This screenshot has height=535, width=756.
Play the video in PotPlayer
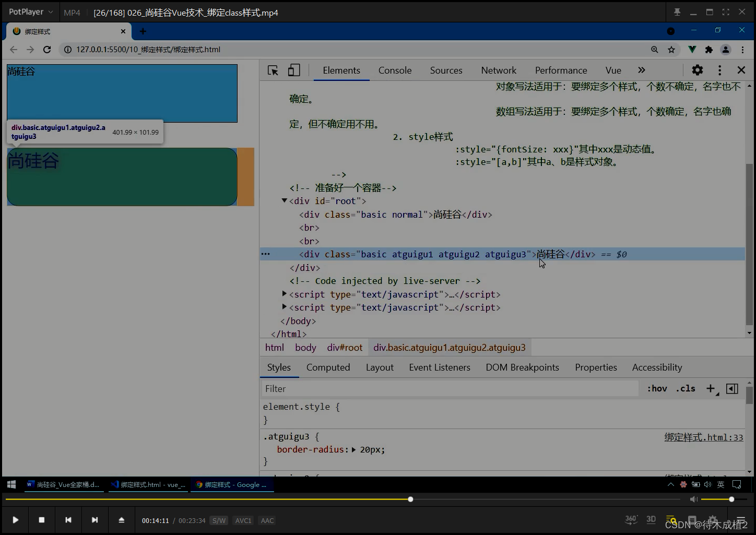pyautogui.click(x=15, y=520)
